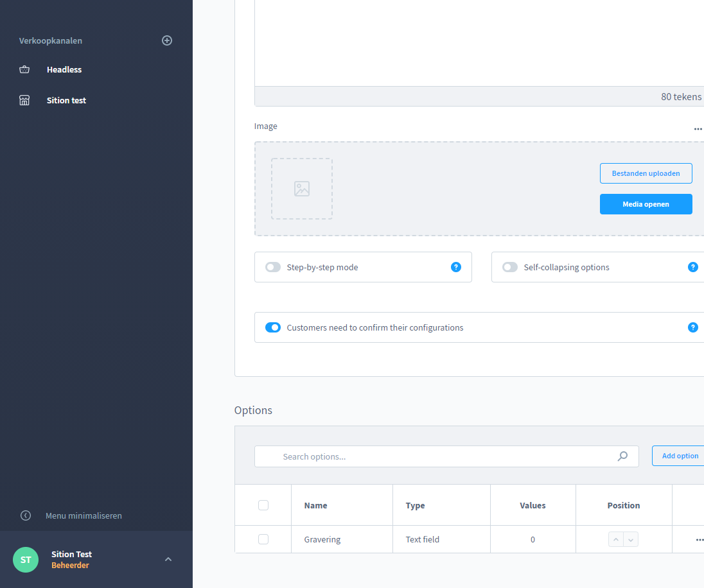Open the Gravering row context menu
This screenshot has width=704, height=588.
pos(699,540)
